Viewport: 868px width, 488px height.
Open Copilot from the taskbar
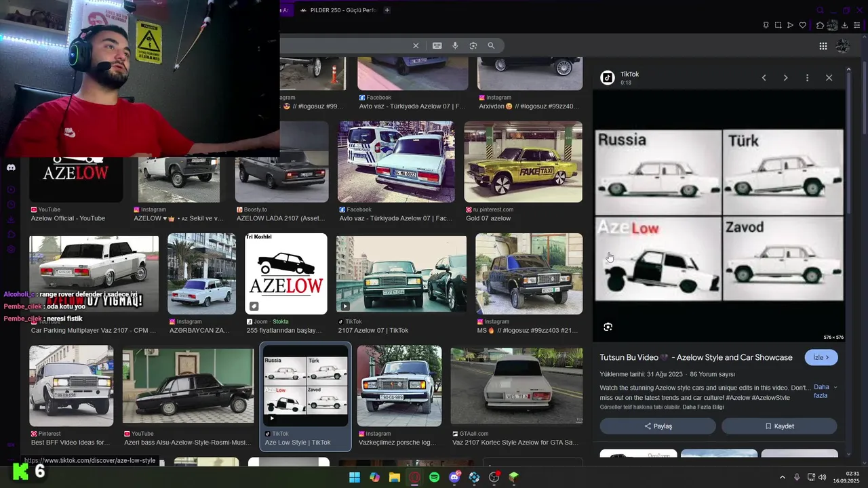(x=374, y=477)
